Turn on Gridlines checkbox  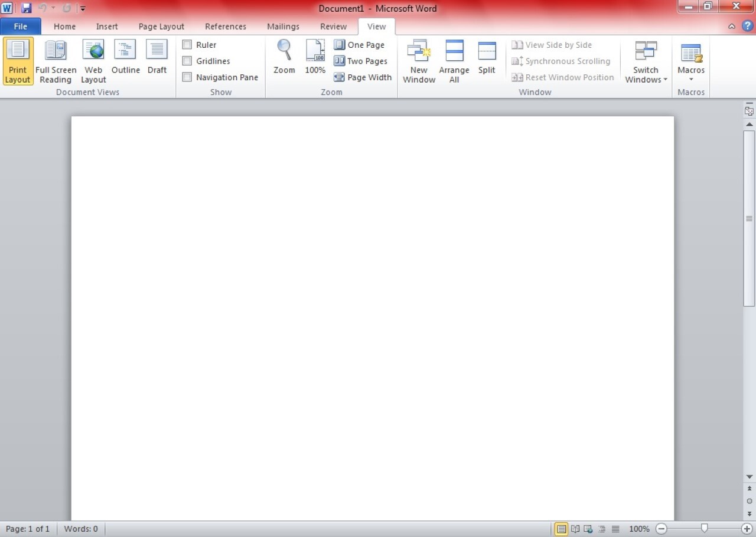click(187, 61)
